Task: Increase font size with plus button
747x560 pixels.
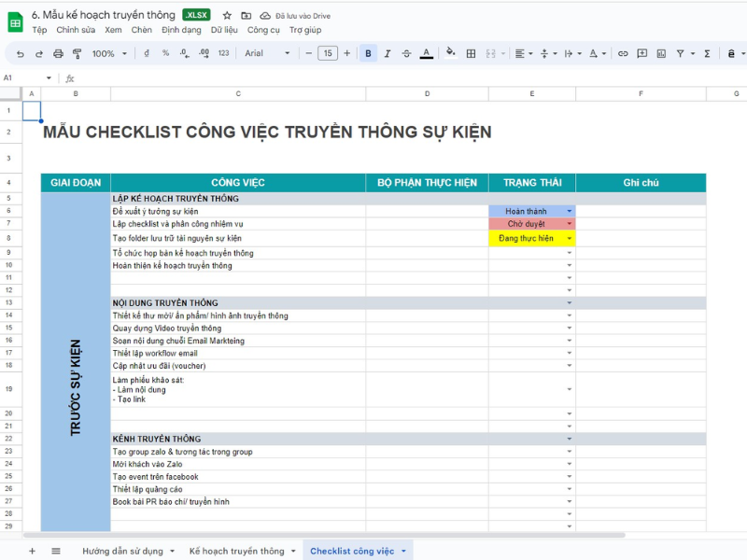Action: (x=347, y=54)
